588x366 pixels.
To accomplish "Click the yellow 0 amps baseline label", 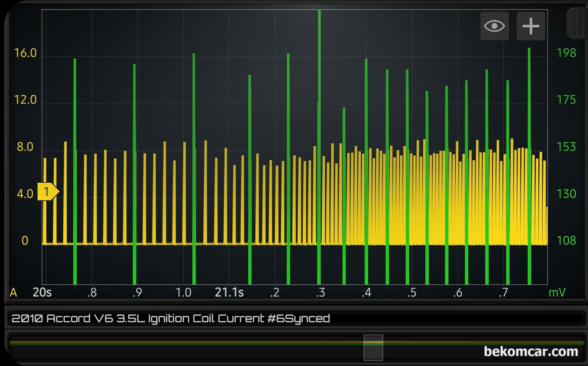I will coord(25,241).
